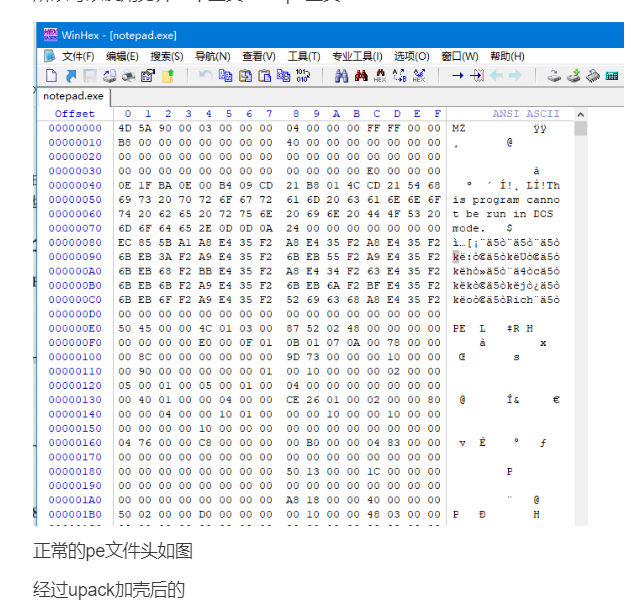Click offset row 00000130
The image size is (627, 611).
click(75, 400)
